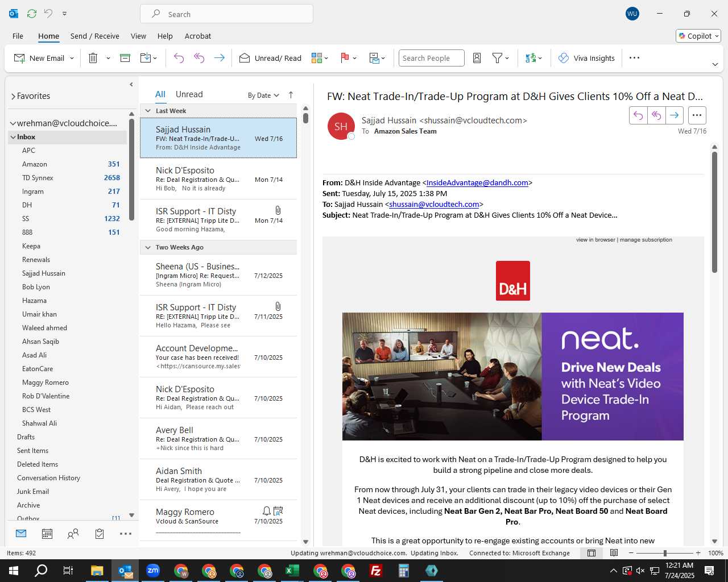728x582 pixels.
Task: Click the Send/Receive All Folders sync icon
Action: pyautogui.click(x=32, y=14)
